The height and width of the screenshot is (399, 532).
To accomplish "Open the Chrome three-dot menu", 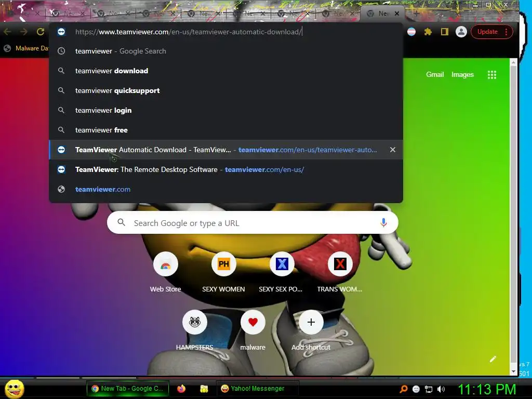I will [x=506, y=32].
